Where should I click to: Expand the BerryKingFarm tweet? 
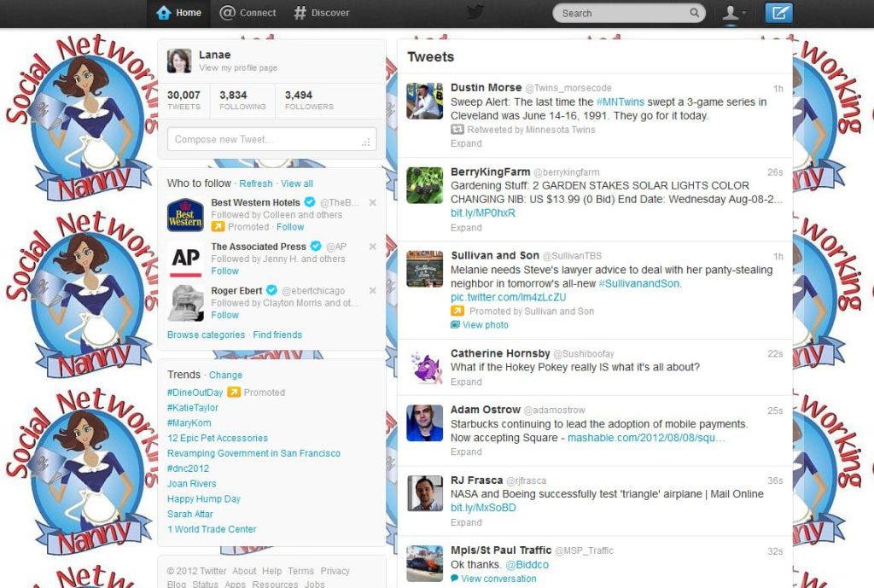click(466, 228)
